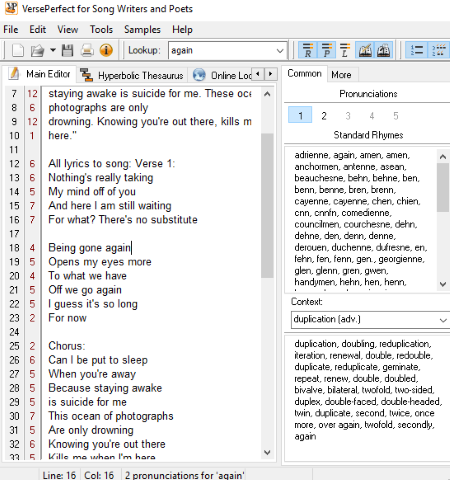Click line number 25 in the gutter

(14, 346)
